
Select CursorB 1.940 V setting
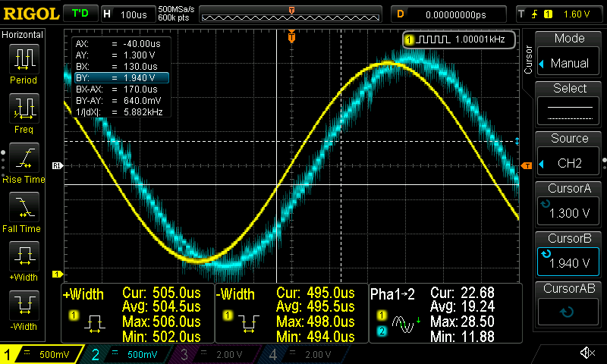point(569,254)
